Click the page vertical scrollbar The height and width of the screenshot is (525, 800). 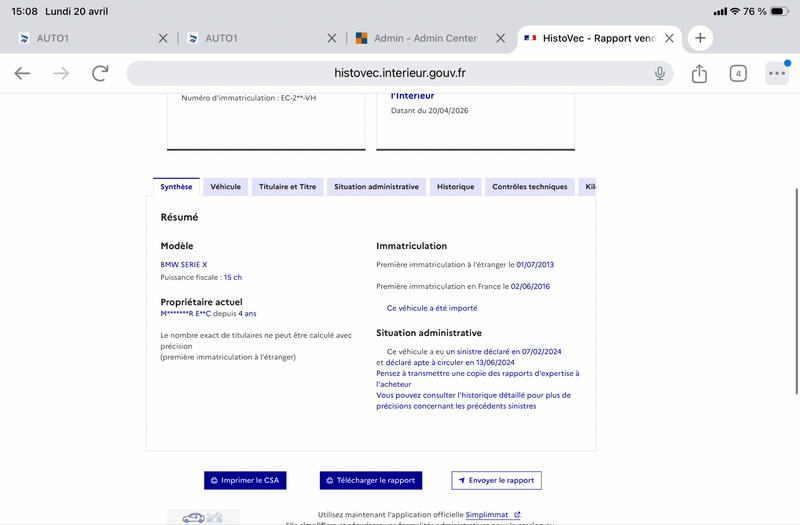796,291
